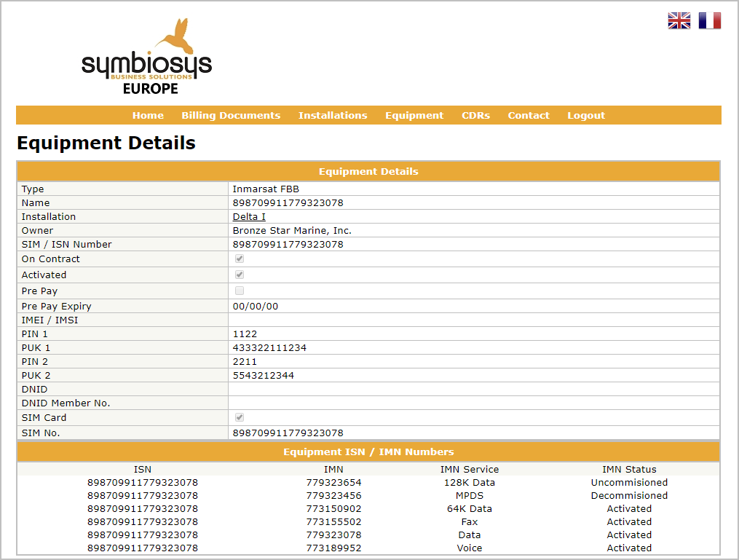Enable the Pre Pay checkbox
The height and width of the screenshot is (560, 739).
point(240,291)
